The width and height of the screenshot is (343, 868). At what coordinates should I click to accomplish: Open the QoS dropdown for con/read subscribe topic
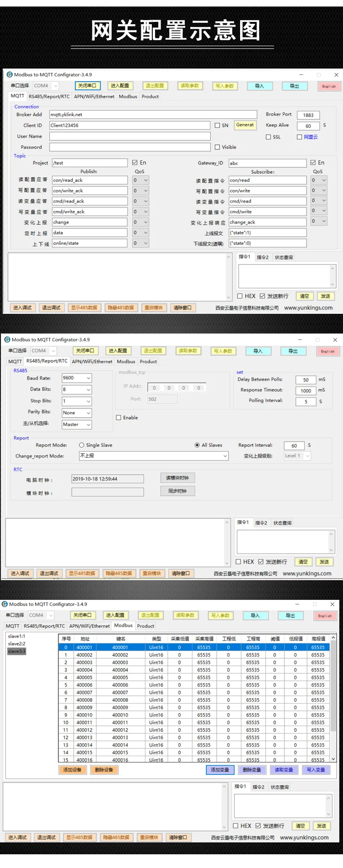318,180
